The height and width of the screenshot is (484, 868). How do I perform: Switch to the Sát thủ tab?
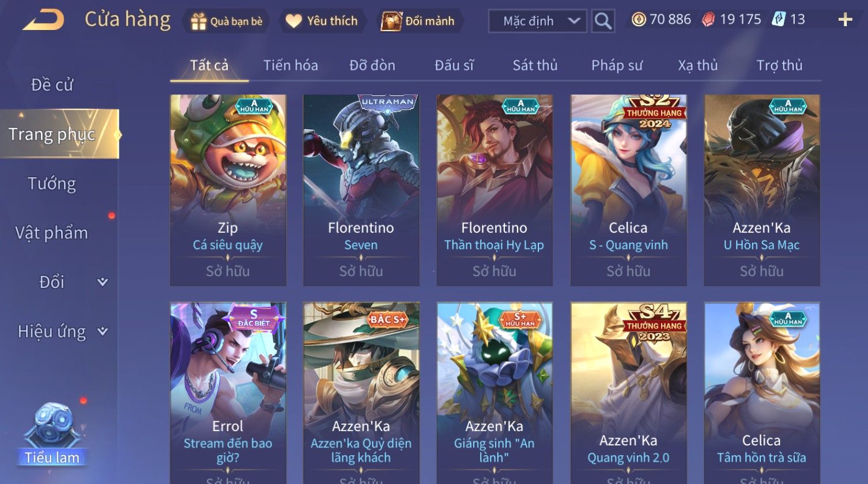pos(535,65)
